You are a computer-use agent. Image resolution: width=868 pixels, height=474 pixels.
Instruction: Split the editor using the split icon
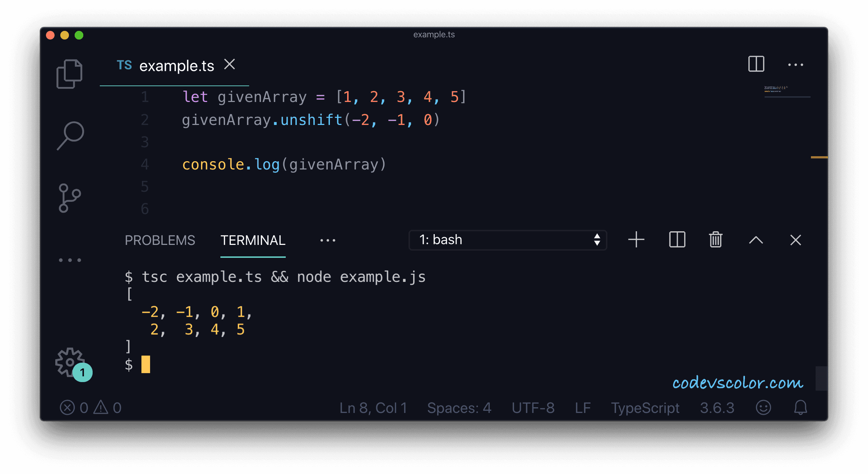[x=756, y=65]
